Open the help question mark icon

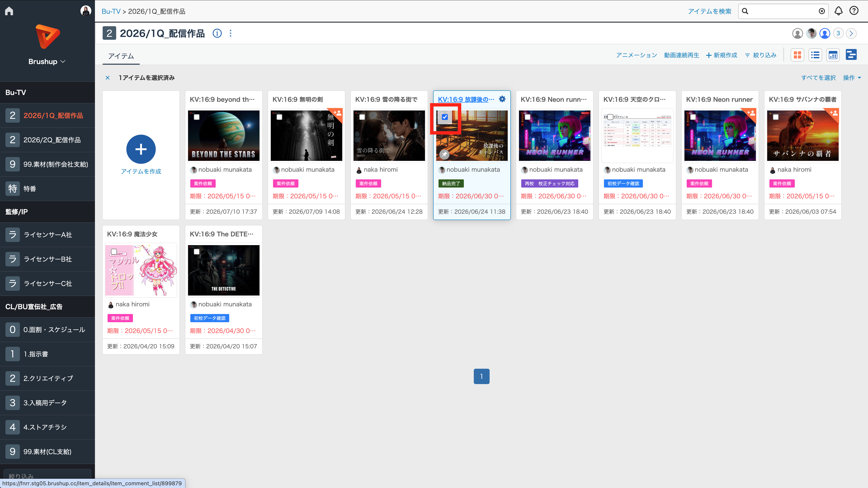coord(854,11)
